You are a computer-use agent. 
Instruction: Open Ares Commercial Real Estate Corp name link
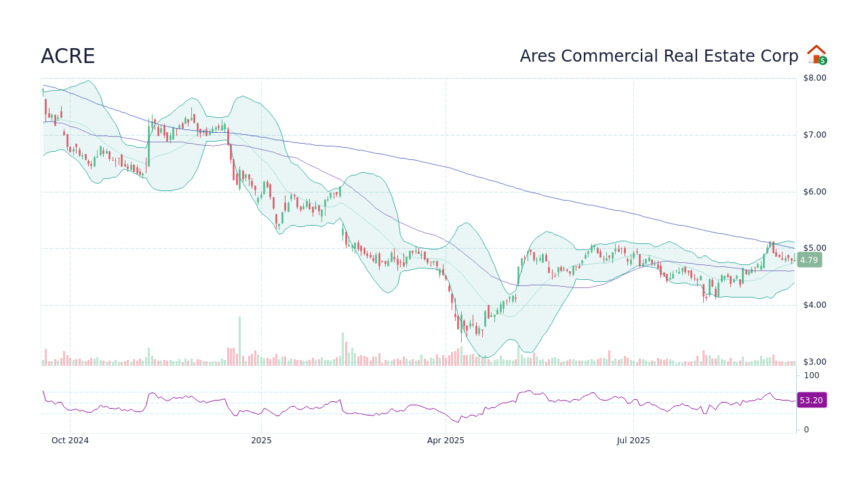[x=658, y=56]
